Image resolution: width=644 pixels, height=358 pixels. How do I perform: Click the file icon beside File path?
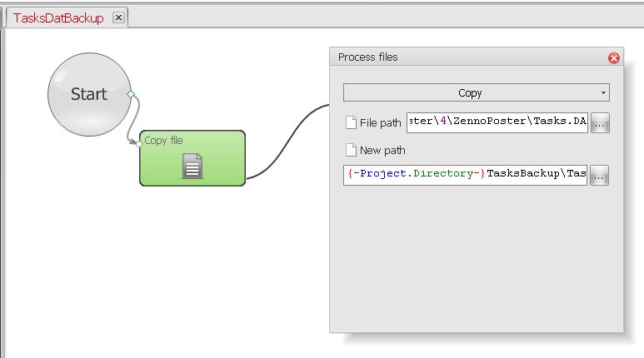pyautogui.click(x=351, y=123)
